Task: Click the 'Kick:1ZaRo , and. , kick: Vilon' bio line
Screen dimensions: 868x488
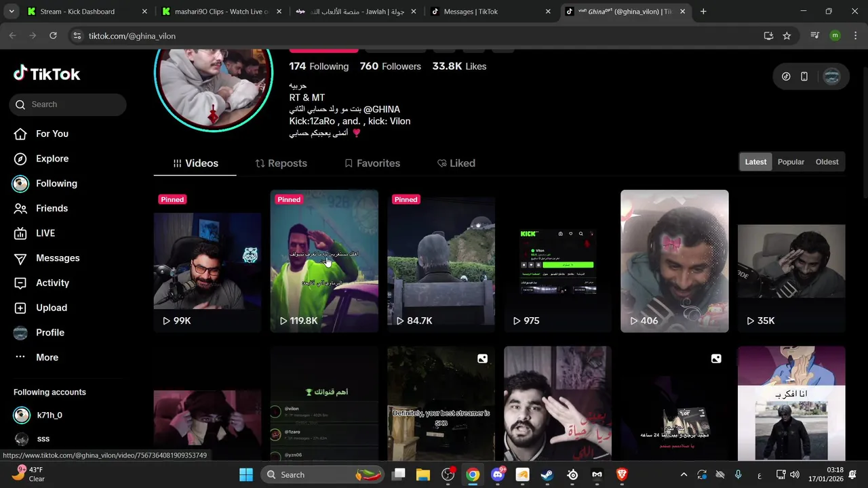Action: 350,121
